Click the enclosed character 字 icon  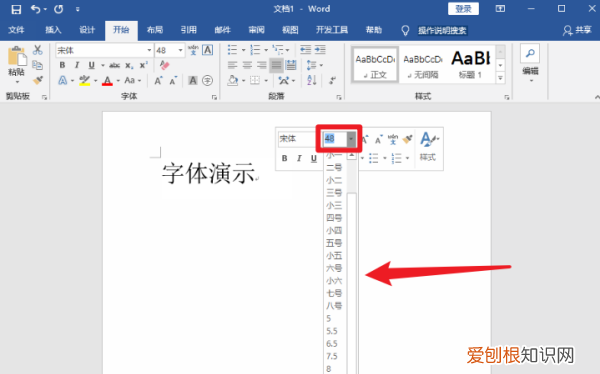[207, 80]
